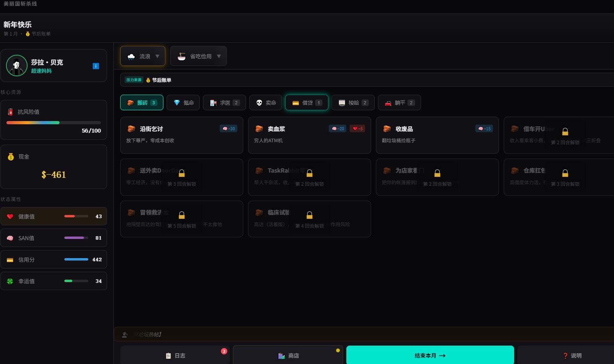614x364 pixels.
Task: Select the 借贷 tab
Action: 306,103
